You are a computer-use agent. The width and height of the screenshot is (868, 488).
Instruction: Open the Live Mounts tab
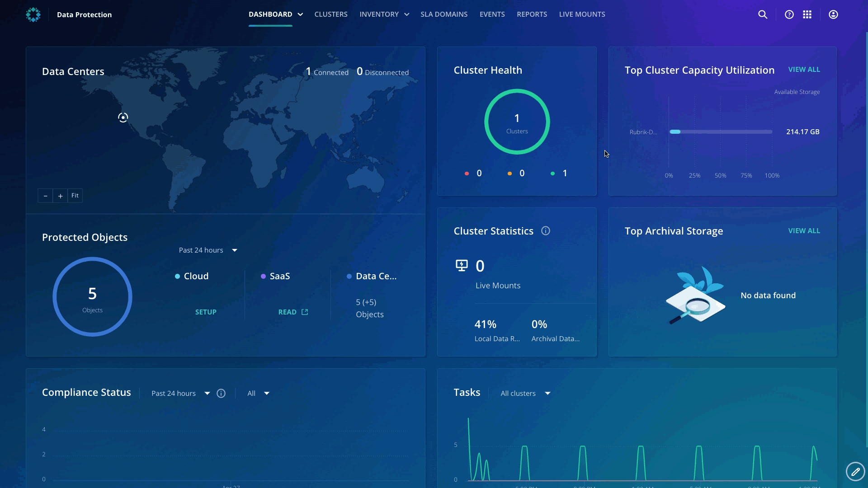point(582,14)
